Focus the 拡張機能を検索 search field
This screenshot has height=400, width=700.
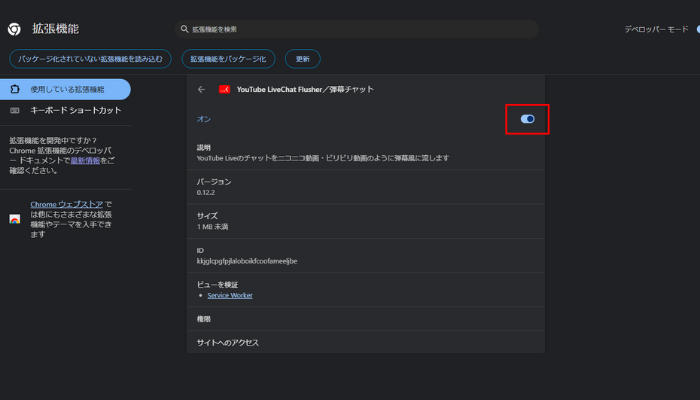pos(357,29)
